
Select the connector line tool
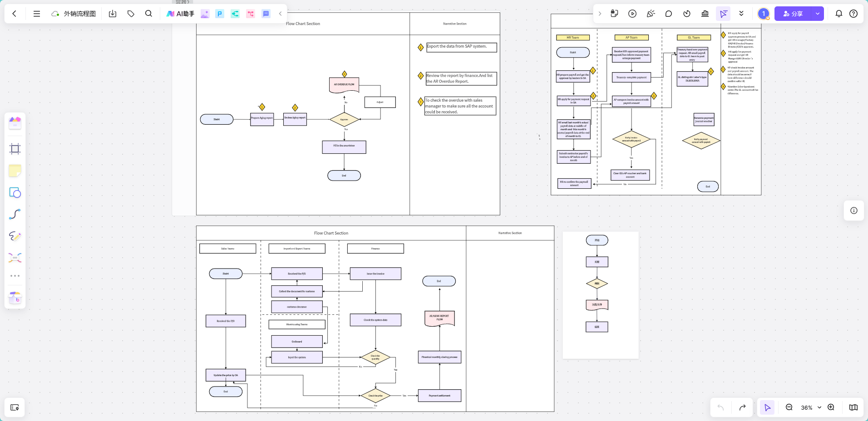click(x=15, y=214)
